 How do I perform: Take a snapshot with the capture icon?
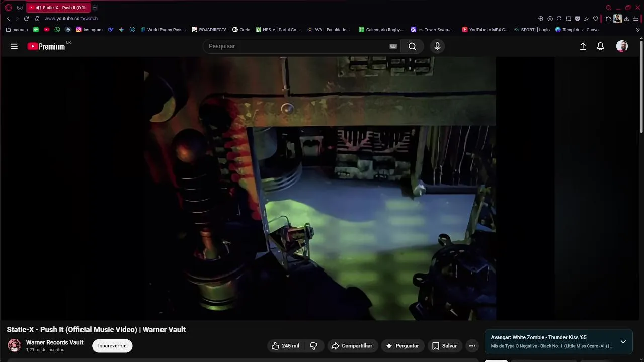pyautogui.click(x=568, y=19)
